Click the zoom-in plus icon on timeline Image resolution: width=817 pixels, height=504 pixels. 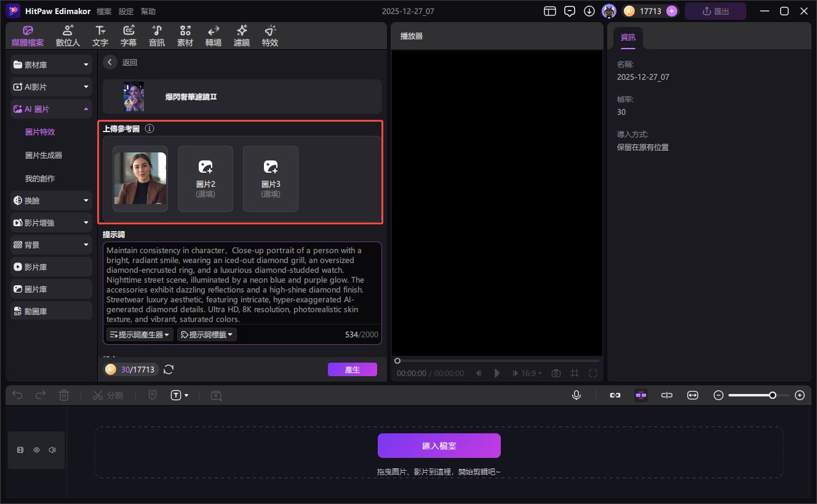point(800,395)
